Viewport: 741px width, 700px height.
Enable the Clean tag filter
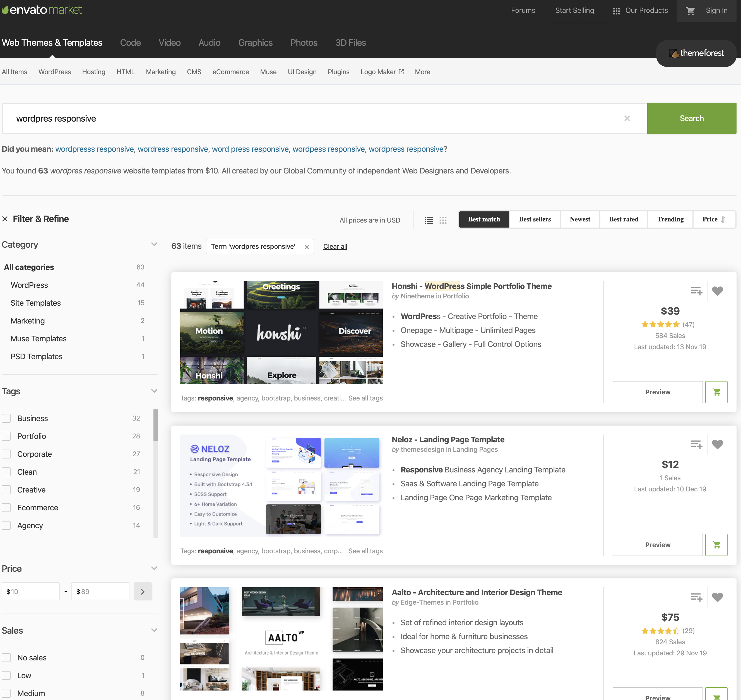pyautogui.click(x=6, y=472)
